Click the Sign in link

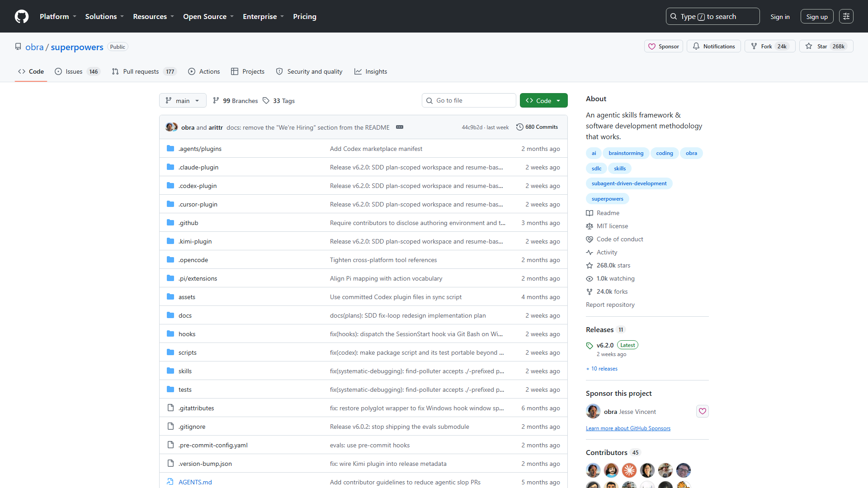pyautogui.click(x=780, y=16)
